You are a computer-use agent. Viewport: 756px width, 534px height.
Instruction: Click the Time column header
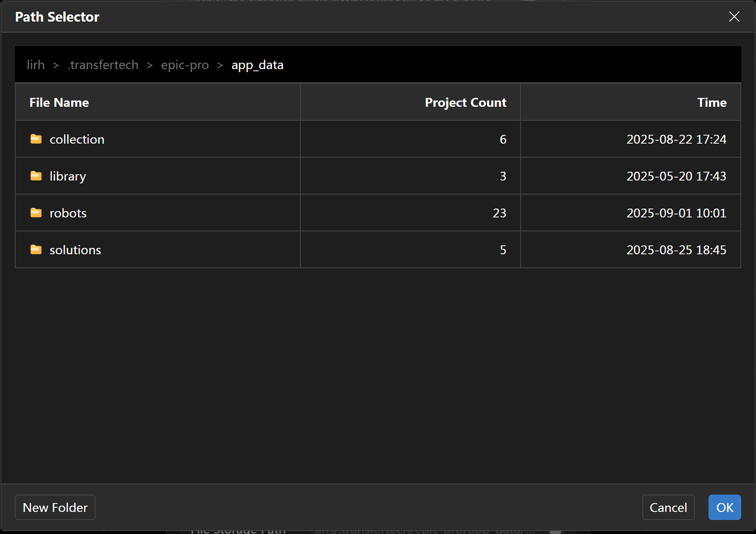[711, 103]
